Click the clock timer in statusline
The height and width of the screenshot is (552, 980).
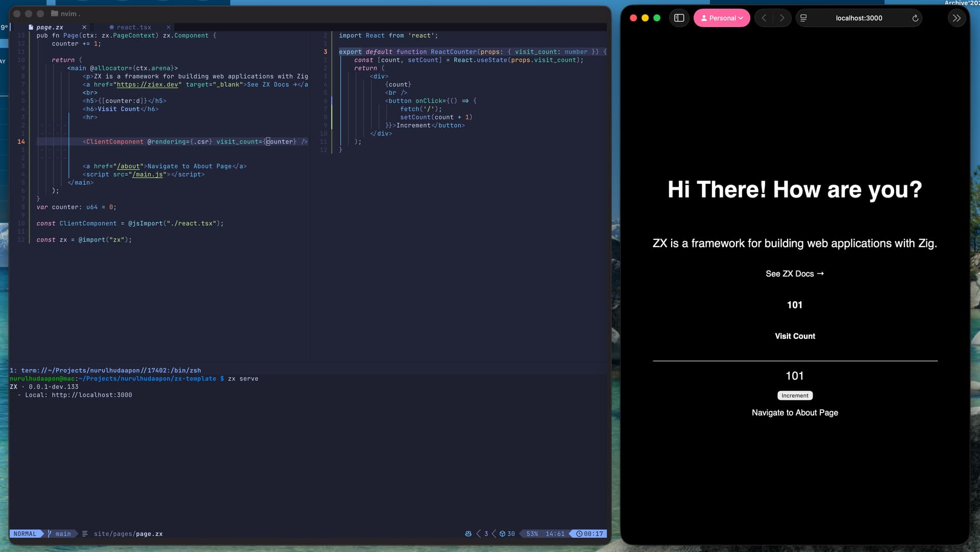pos(590,534)
